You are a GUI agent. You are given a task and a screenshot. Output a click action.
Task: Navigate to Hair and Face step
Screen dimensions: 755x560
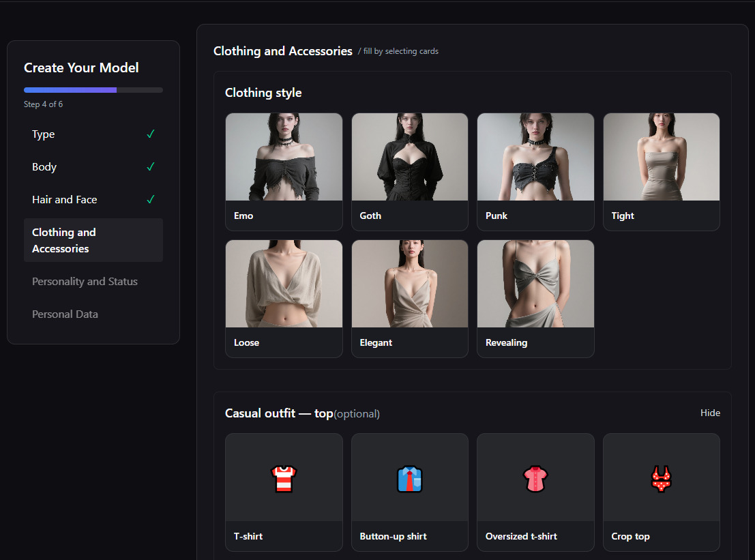(x=65, y=200)
